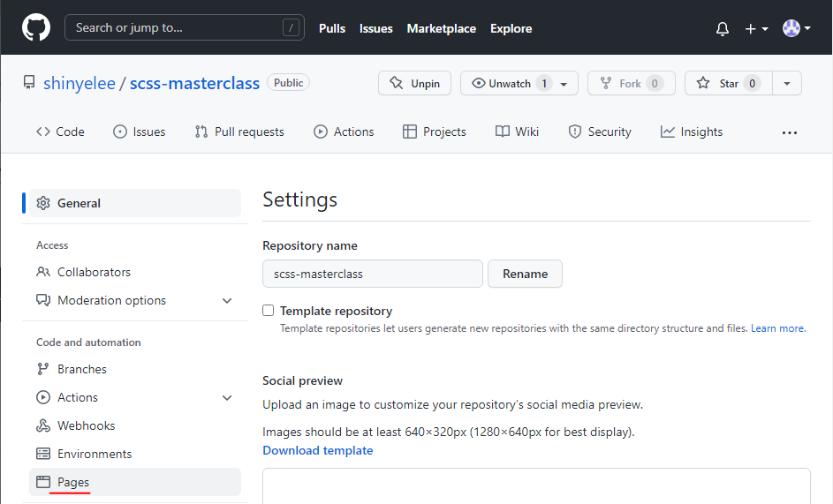
Task: Open the GitHub home logo
Action: [36, 27]
